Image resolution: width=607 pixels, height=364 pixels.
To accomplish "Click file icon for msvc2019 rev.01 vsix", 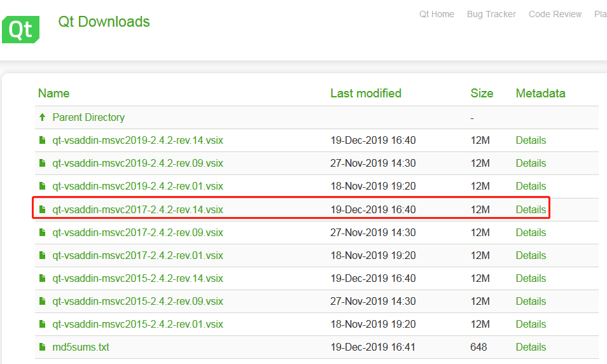I will (x=43, y=186).
